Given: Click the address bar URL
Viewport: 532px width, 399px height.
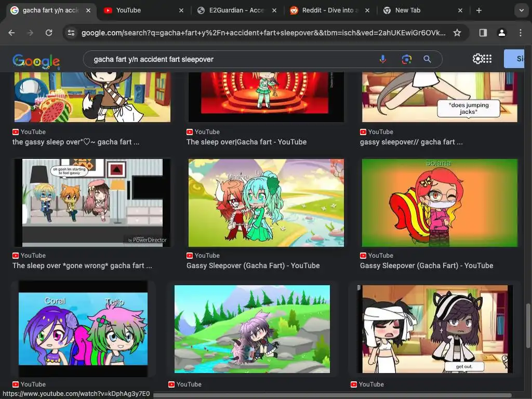Looking at the screenshot, I should (x=263, y=33).
